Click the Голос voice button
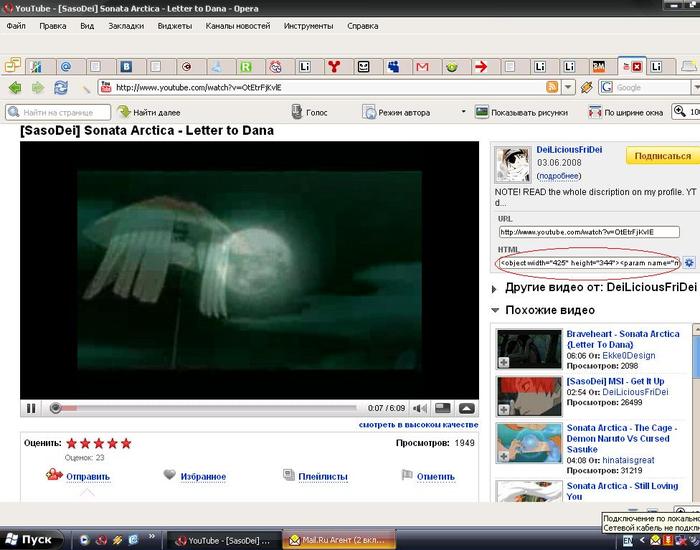 pos(309,112)
